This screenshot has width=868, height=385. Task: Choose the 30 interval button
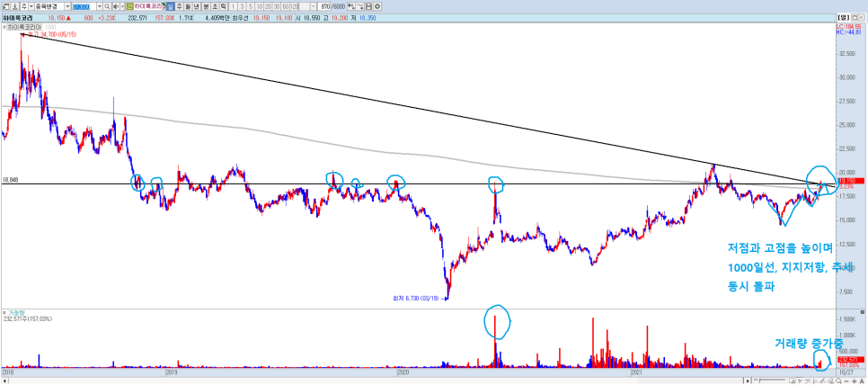277,6
